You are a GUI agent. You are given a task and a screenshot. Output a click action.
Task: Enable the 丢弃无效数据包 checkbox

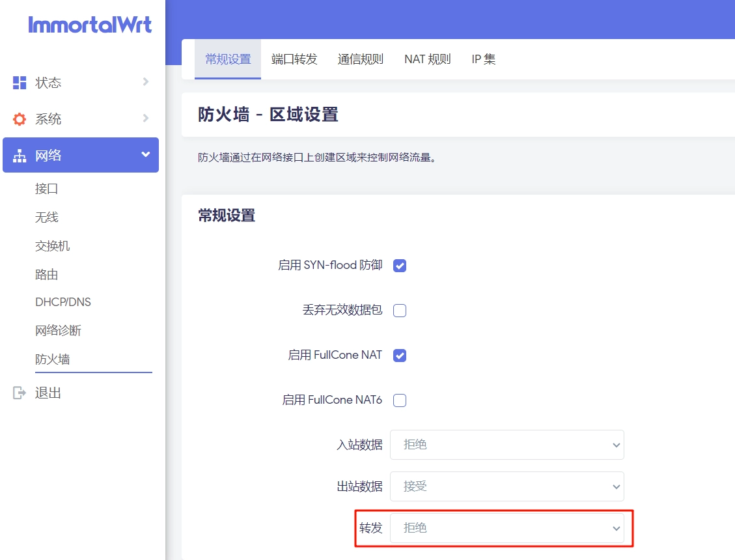(x=399, y=310)
